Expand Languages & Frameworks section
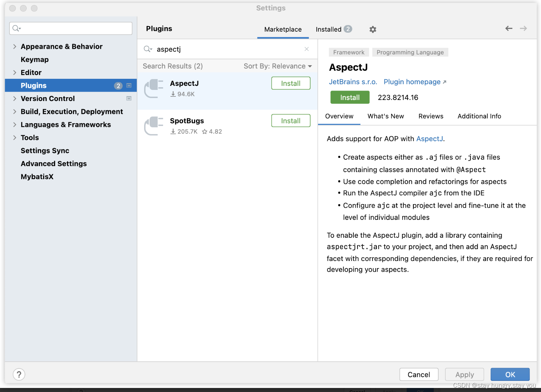 coord(14,125)
